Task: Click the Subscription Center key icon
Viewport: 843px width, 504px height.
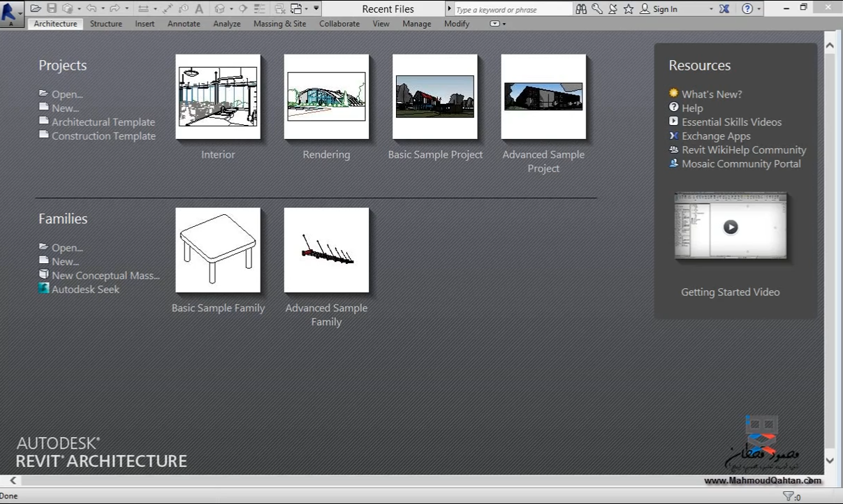Action: (x=597, y=9)
